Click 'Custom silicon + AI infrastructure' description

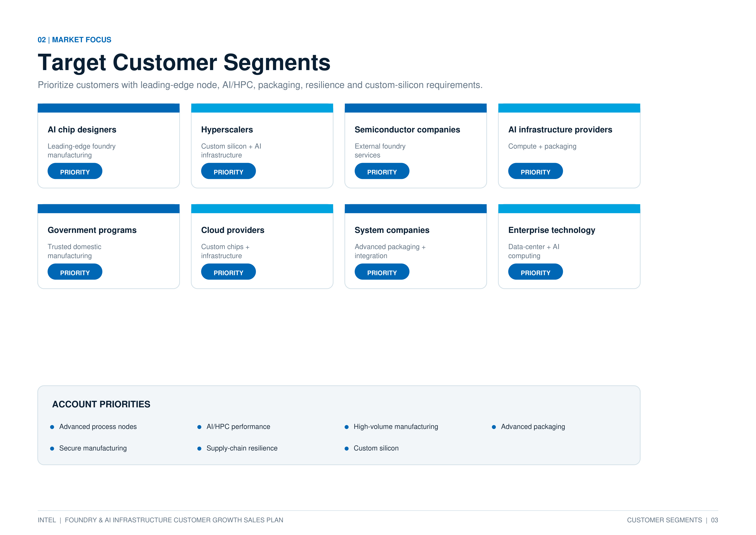click(x=231, y=151)
